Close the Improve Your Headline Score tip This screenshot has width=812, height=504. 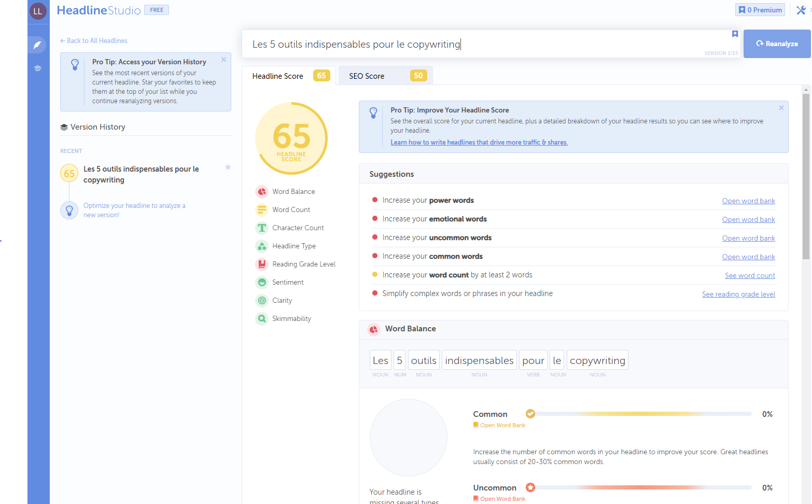coord(781,108)
